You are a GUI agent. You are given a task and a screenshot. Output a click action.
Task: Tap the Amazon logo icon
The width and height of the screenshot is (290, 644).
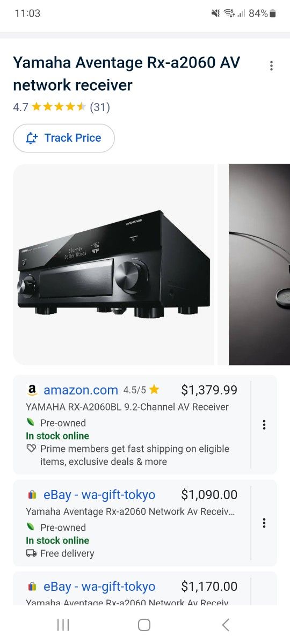(32, 390)
